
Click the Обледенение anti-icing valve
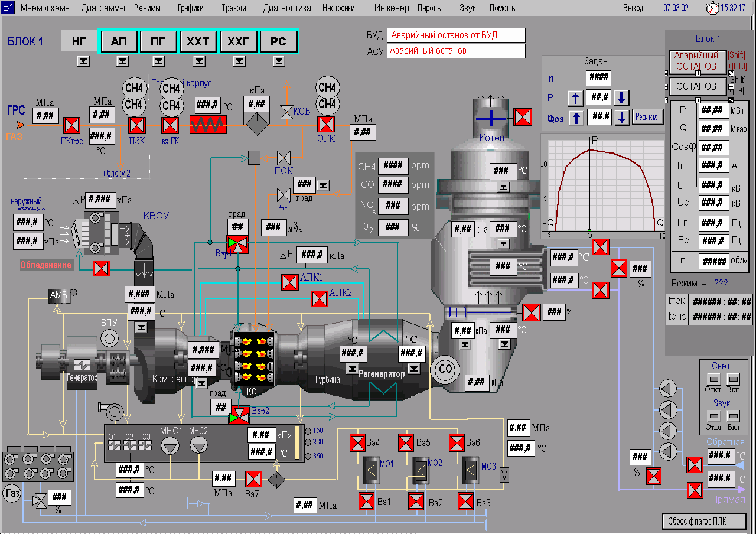tap(102, 268)
